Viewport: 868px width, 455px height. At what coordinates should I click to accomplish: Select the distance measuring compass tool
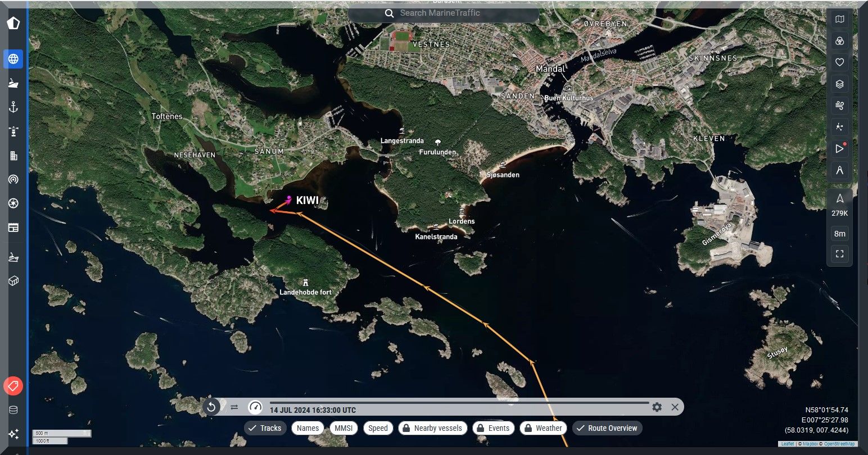click(x=839, y=170)
